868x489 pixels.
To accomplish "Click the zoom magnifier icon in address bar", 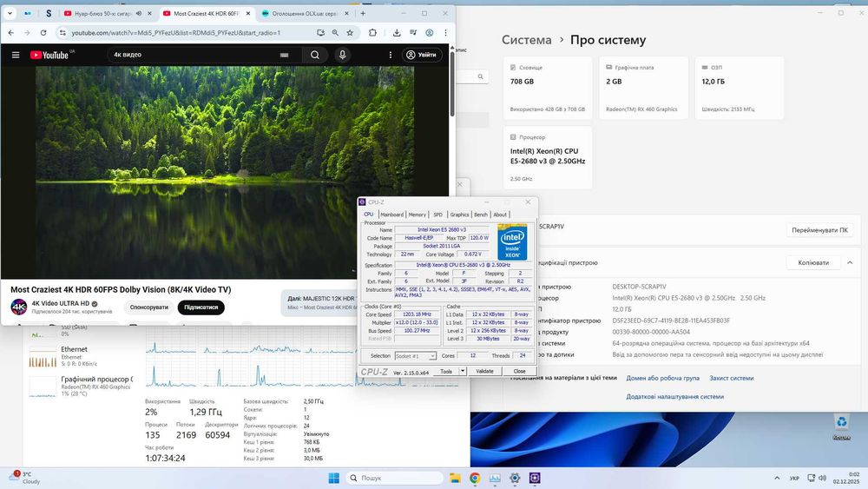I will (335, 33).
